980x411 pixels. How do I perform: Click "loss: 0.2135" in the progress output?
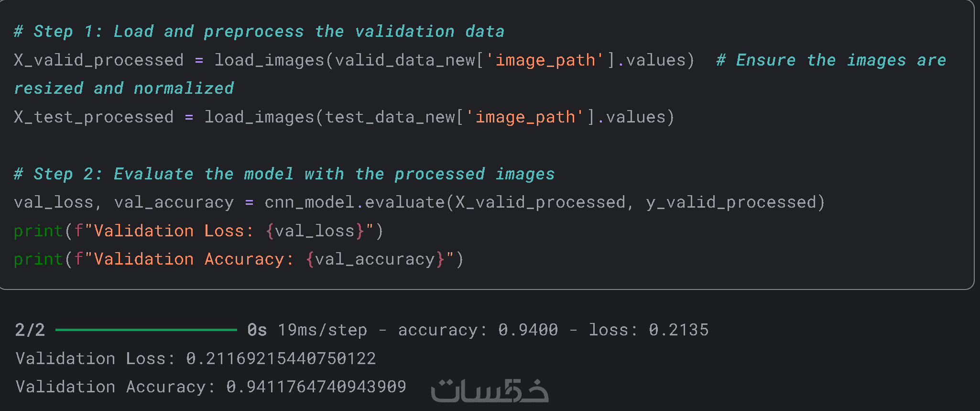point(648,330)
